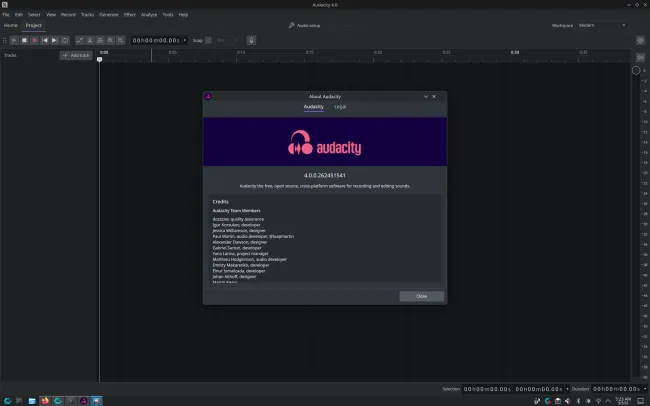Click the main toolbar timecode display
The width and height of the screenshot is (650, 406).
coord(156,40)
